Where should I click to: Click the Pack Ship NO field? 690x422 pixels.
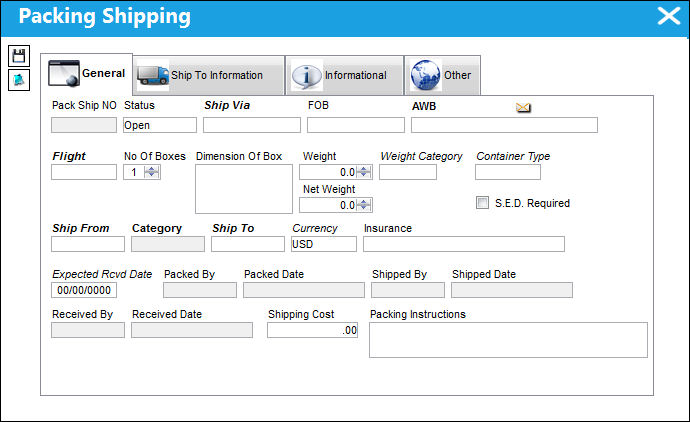84,125
